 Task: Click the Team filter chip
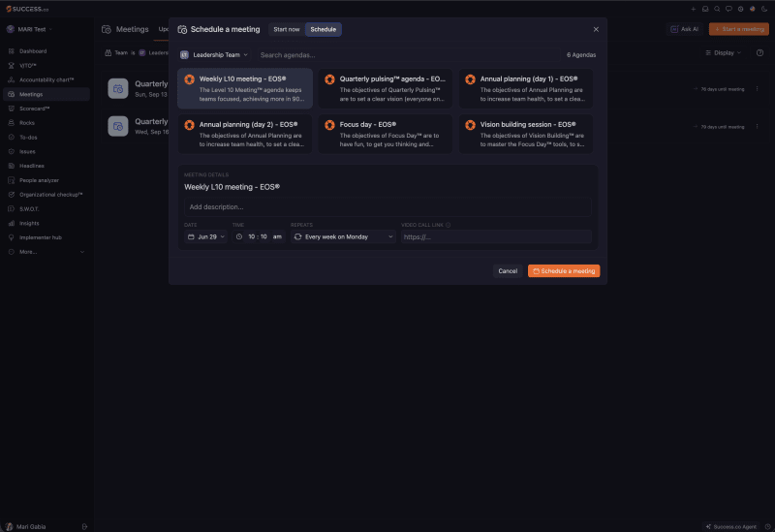click(136, 53)
